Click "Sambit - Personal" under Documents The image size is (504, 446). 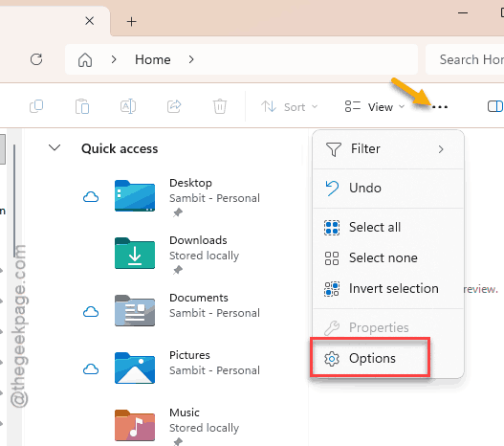click(214, 313)
